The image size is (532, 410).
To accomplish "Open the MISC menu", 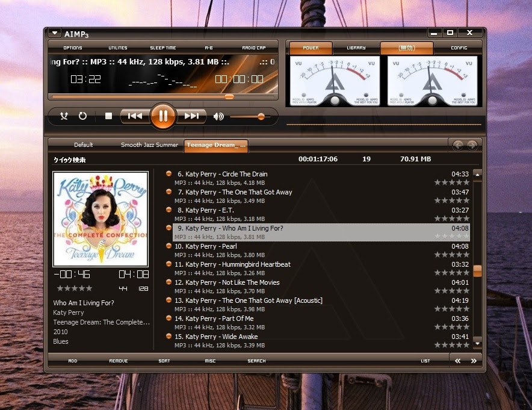I will pyautogui.click(x=211, y=361).
